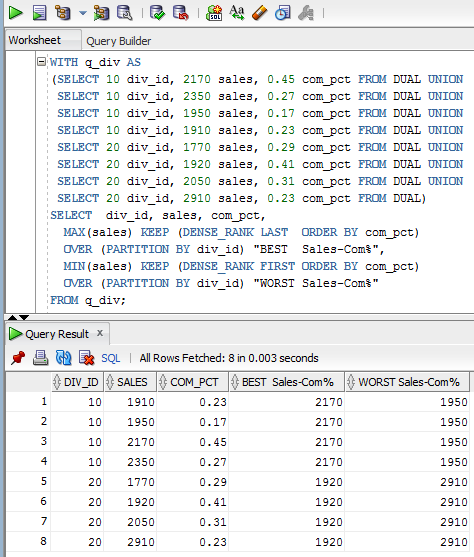Click the Commit icon
The image size is (474, 557).
[x=157, y=13]
